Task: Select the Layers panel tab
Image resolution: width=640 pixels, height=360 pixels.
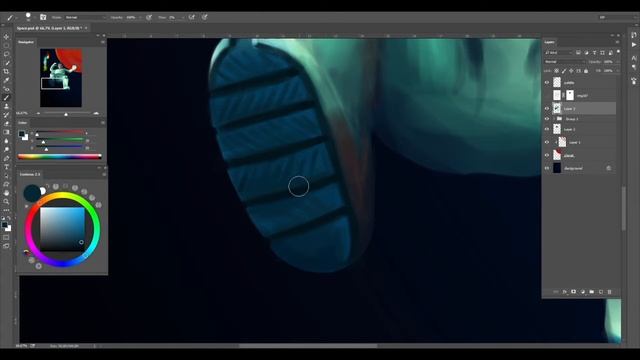Action: [x=549, y=42]
